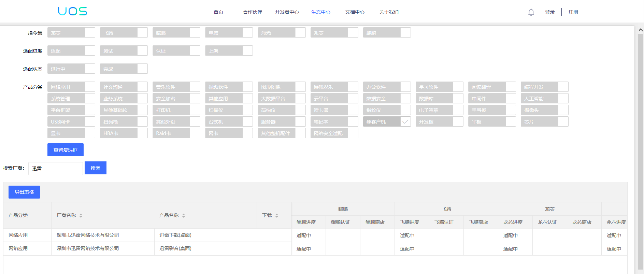Select the 认证 progress checkbox
The image size is (644, 274).
(195, 51)
